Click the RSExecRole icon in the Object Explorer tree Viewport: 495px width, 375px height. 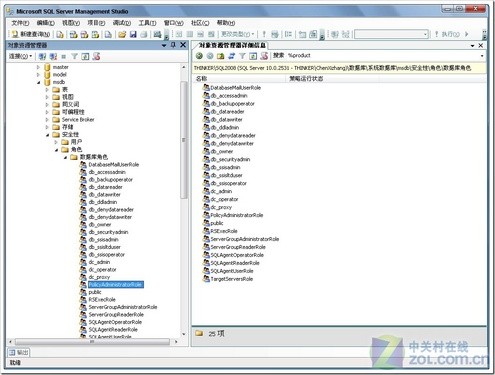(x=83, y=300)
